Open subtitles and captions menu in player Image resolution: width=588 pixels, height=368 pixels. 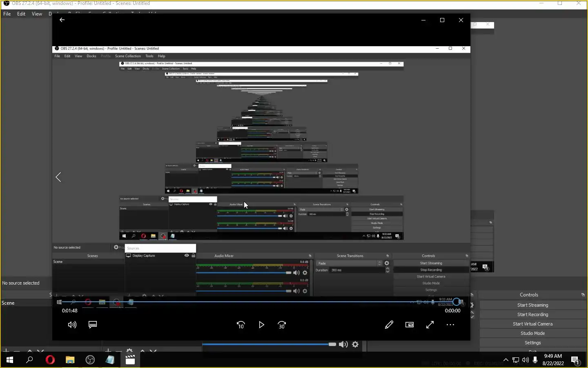93,325
